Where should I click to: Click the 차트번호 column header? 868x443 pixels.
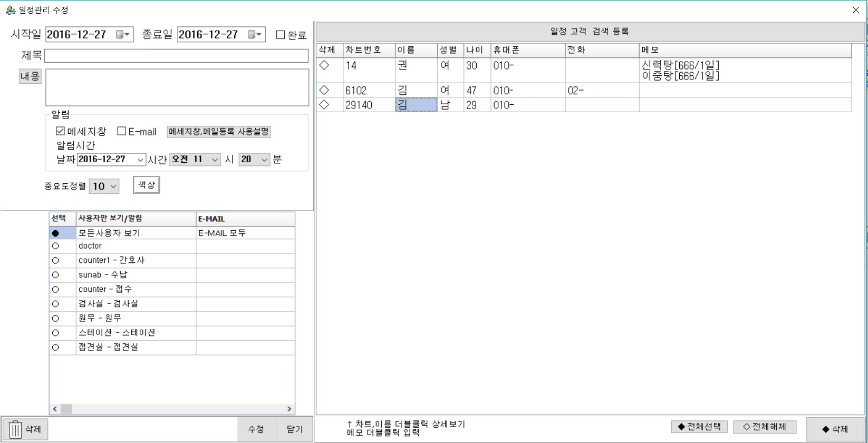tap(369, 50)
